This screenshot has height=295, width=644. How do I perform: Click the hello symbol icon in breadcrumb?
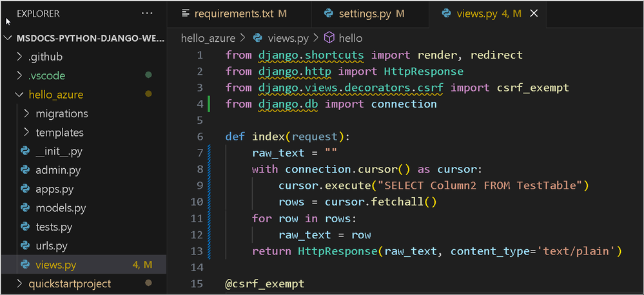tap(329, 38)
